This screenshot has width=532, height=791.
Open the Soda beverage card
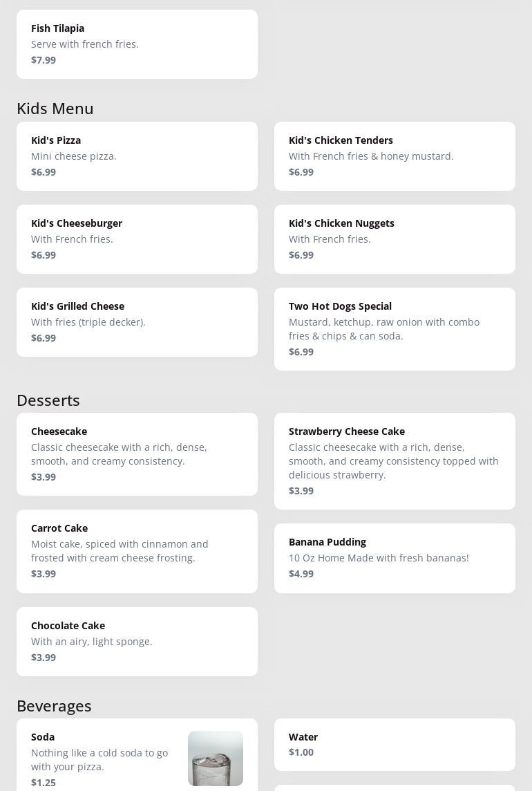click(x=104, y=759)
